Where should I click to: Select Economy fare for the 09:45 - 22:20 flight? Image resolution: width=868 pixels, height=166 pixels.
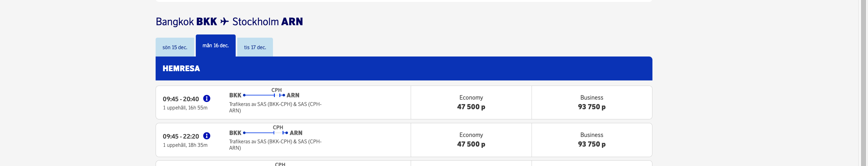[x=471, y=140]
